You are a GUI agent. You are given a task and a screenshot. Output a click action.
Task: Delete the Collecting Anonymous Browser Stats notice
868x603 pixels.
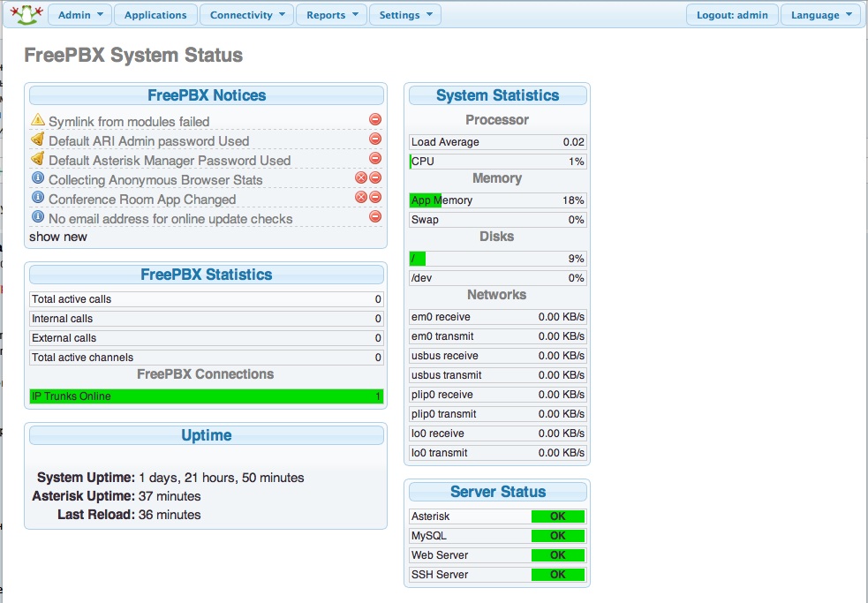tap(360, 178)
